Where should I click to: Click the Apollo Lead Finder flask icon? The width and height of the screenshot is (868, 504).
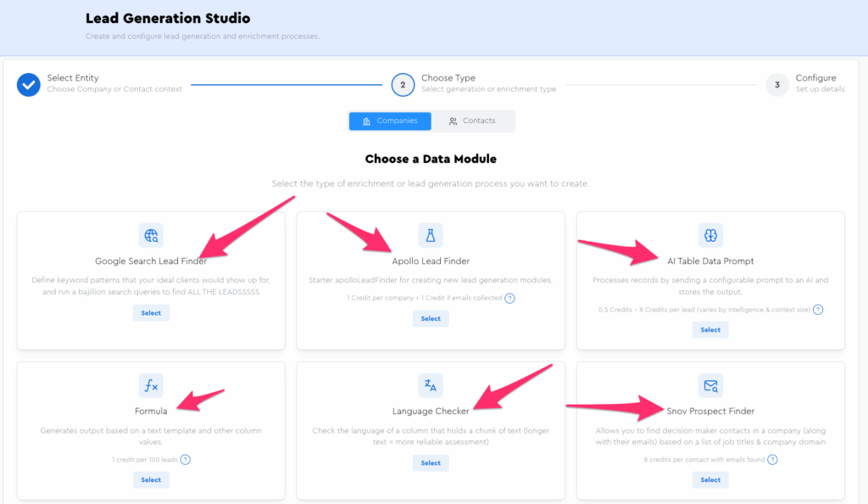coord(431,235)
